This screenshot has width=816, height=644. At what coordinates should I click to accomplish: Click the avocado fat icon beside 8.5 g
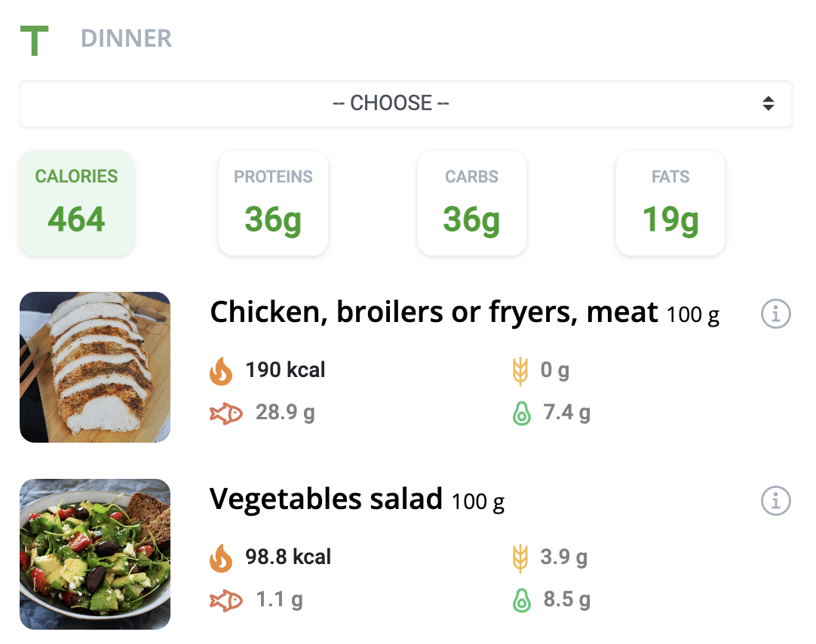click(521, 601)
